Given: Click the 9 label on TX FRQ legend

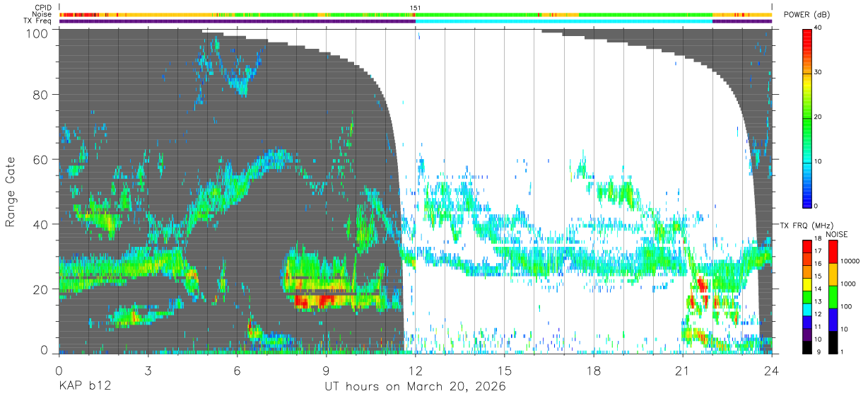Looking at the screenshot, I should click(817, 351).
